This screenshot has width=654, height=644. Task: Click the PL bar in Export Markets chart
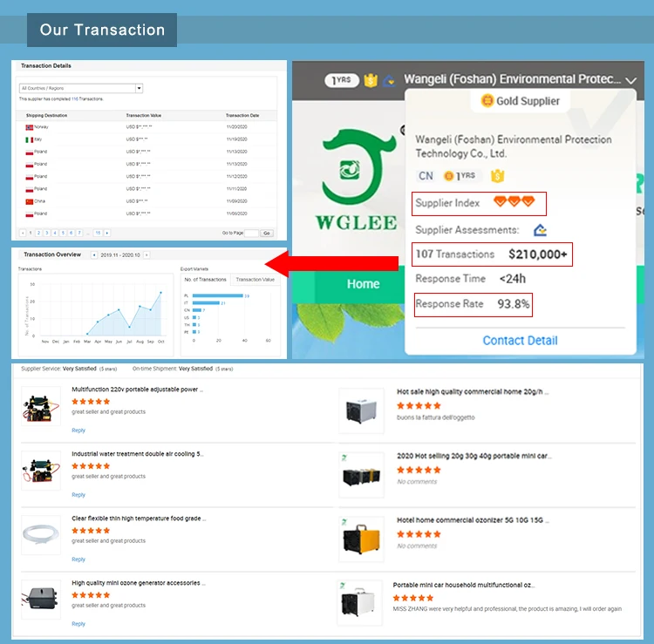click(x=217, y=295)
